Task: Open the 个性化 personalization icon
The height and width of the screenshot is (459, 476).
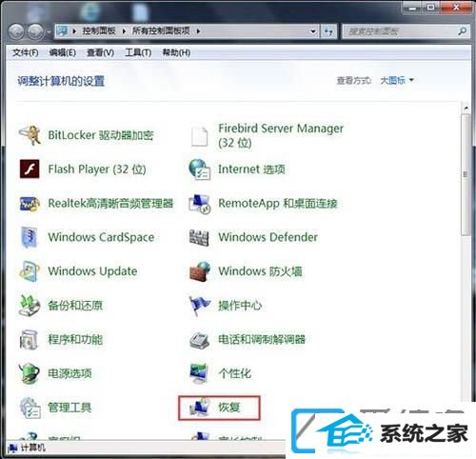Action: (x=199, y=373)
